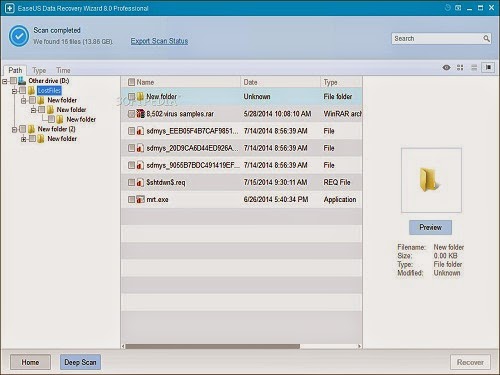Check the New folder (2) tree checkbox

click(x=23, y=129)
